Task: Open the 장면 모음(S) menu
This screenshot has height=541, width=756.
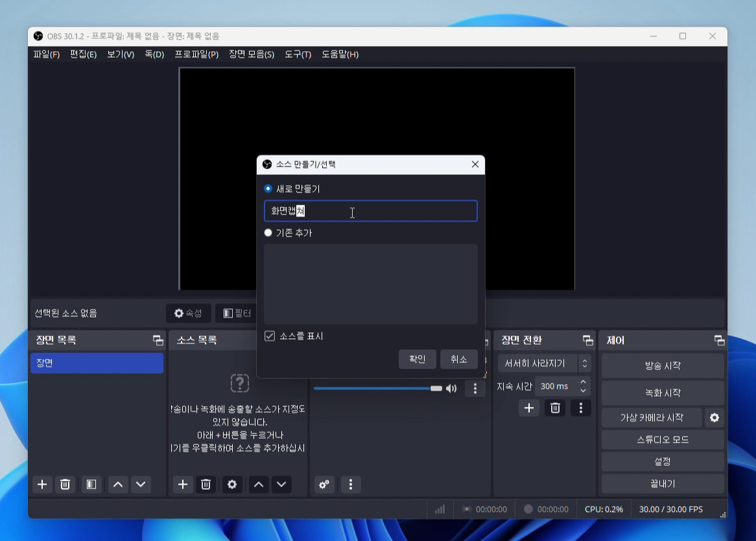Action: tap(252, 54)
